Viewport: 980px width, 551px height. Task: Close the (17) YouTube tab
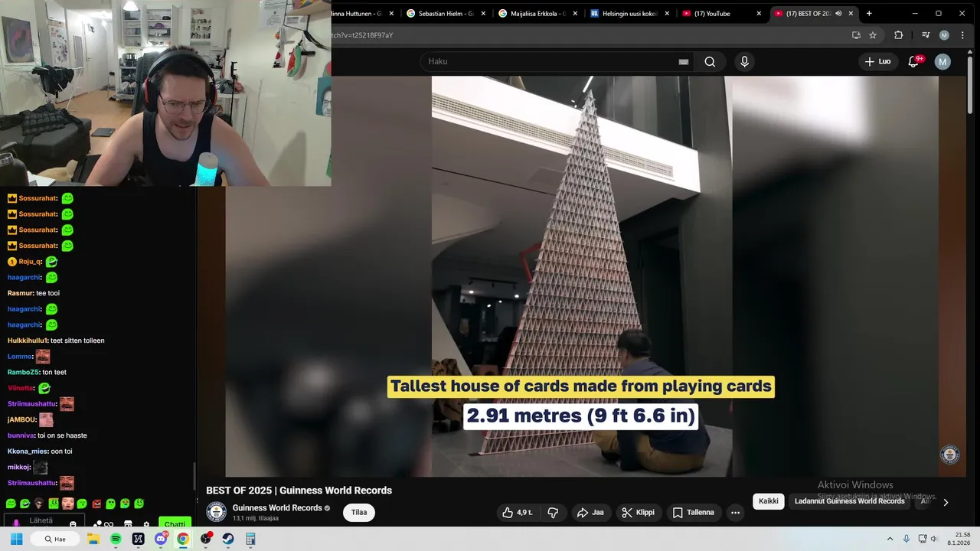click(x=759, y=14)
